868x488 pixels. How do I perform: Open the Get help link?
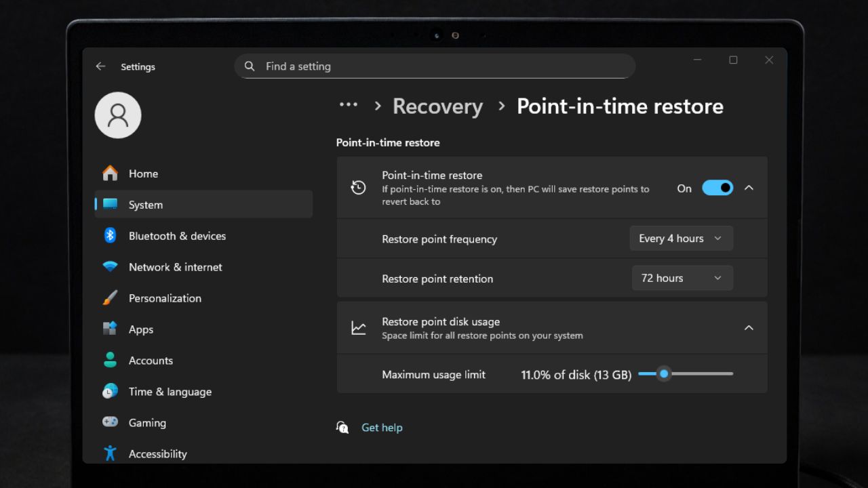coord(382,427)
